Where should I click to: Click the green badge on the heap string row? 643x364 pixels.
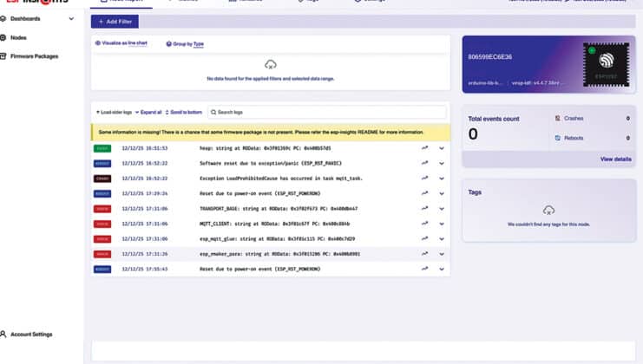102,148
